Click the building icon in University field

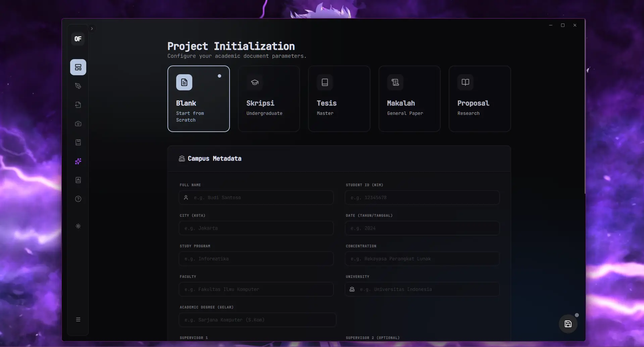352,289
